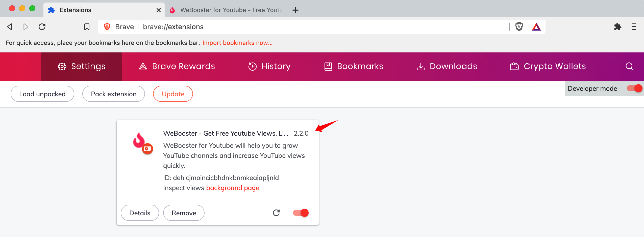644x237 pixels.
Task: Open the background page inspect link
Action: pos(233,188)
